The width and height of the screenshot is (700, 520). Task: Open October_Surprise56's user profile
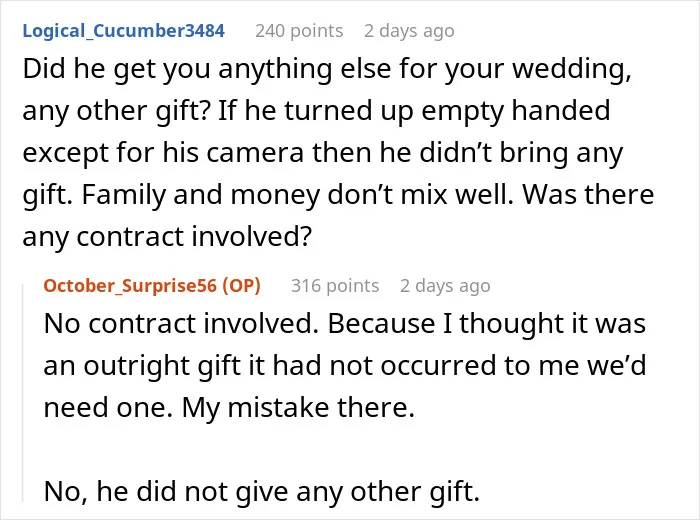[x=130, y=286]
